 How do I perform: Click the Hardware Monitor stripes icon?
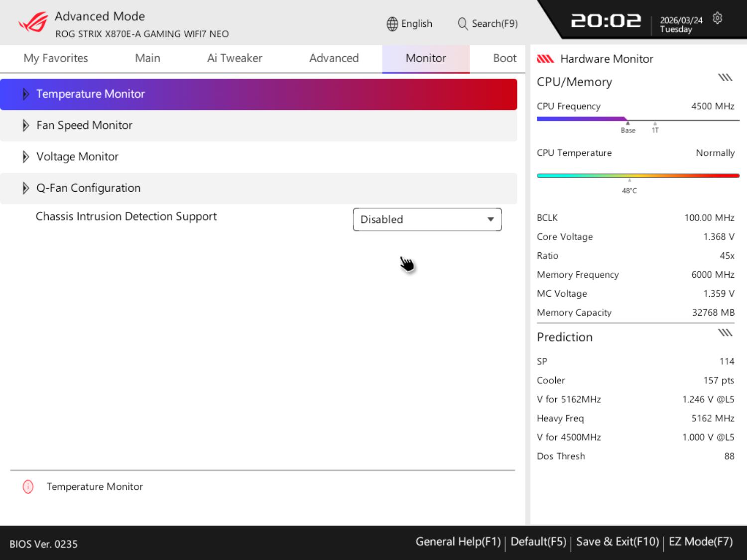point(545,59)
